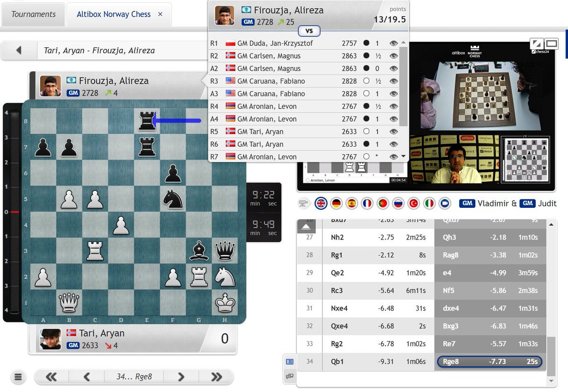Step forward one move
The image size is (568, 392).
[x=181, y=377]
